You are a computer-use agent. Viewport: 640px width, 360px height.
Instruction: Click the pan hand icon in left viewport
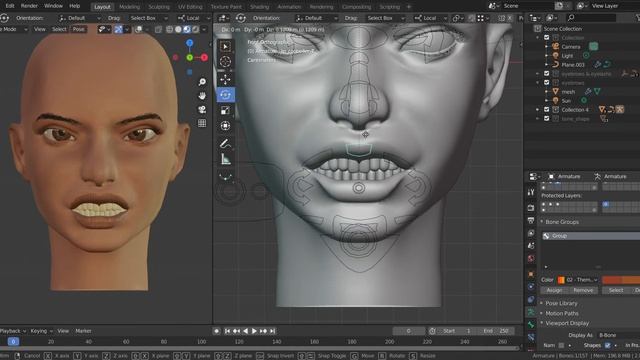point(202,96)
